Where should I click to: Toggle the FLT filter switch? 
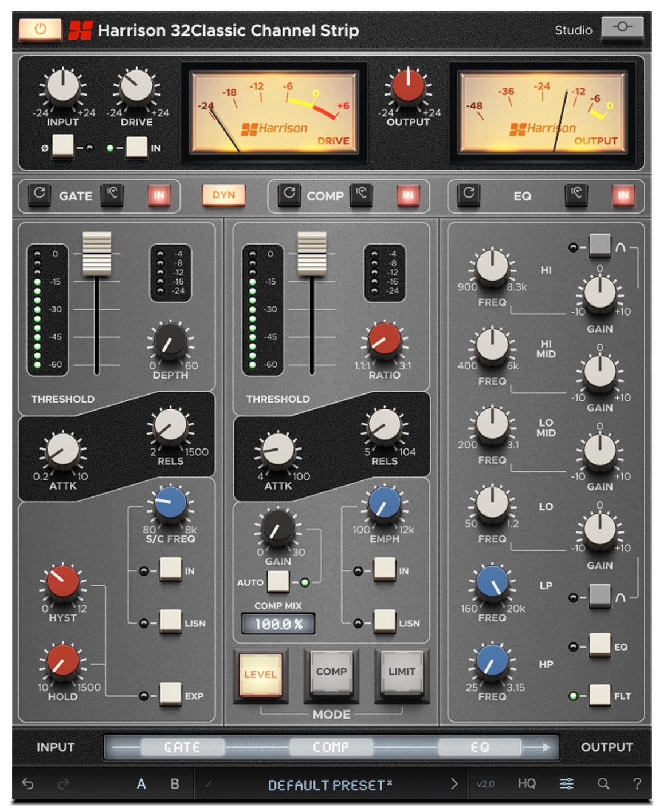coord(599,695)
